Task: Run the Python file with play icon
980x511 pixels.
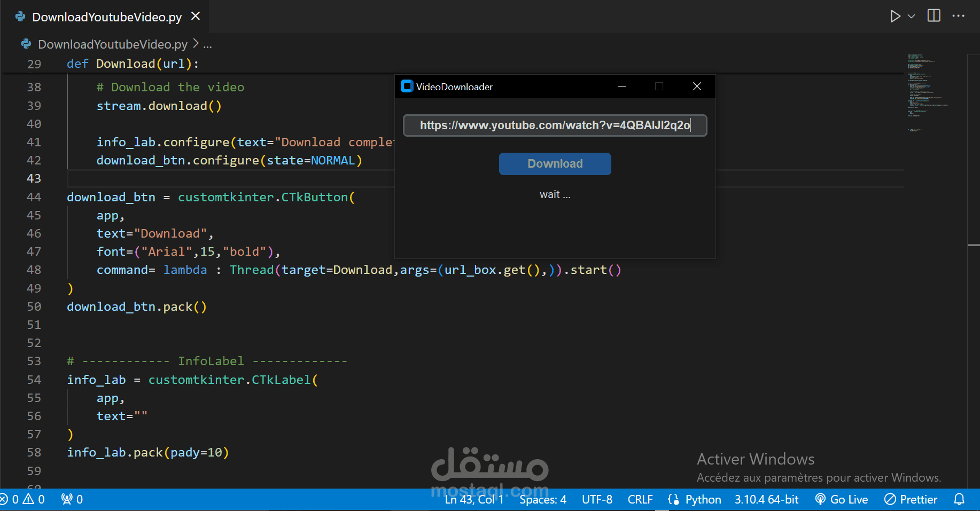Action: coord(895,17)
